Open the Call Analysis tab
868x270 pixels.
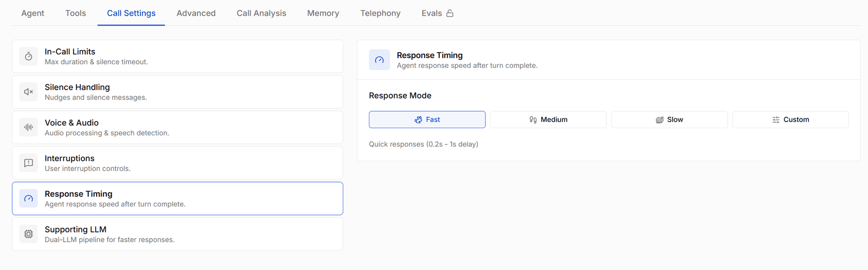pos(261,13)
